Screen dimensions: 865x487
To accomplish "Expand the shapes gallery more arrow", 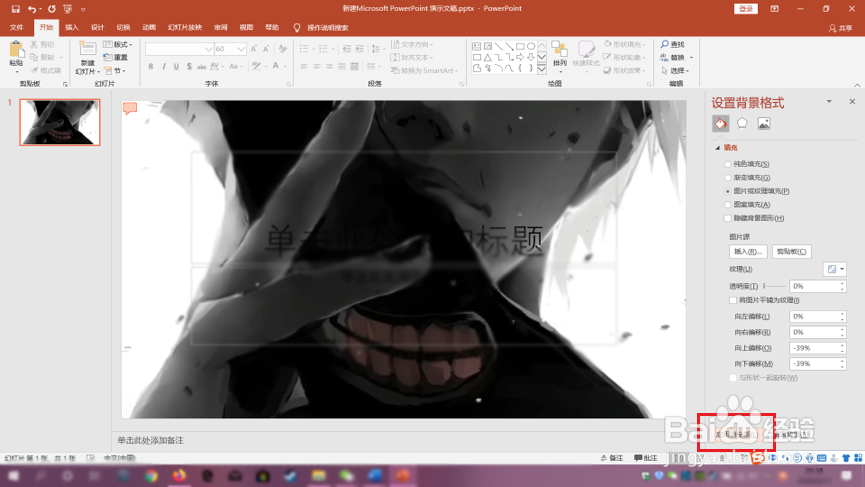I will click(542, 70).
